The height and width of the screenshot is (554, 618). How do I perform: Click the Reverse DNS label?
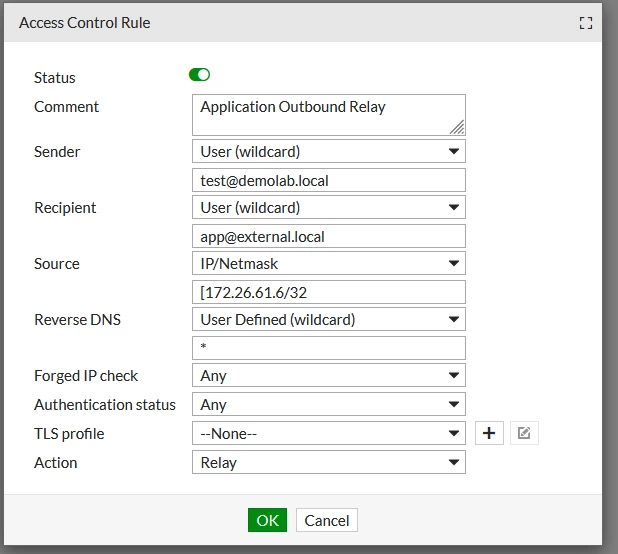tap(77, 320)
